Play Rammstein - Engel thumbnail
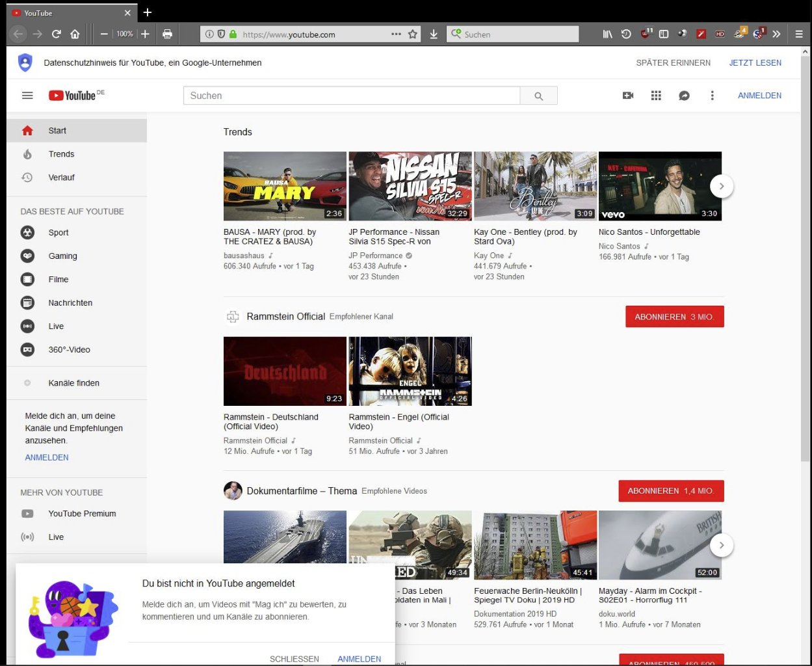This screenshot has height=666, width=812. [x=410, y=371]
